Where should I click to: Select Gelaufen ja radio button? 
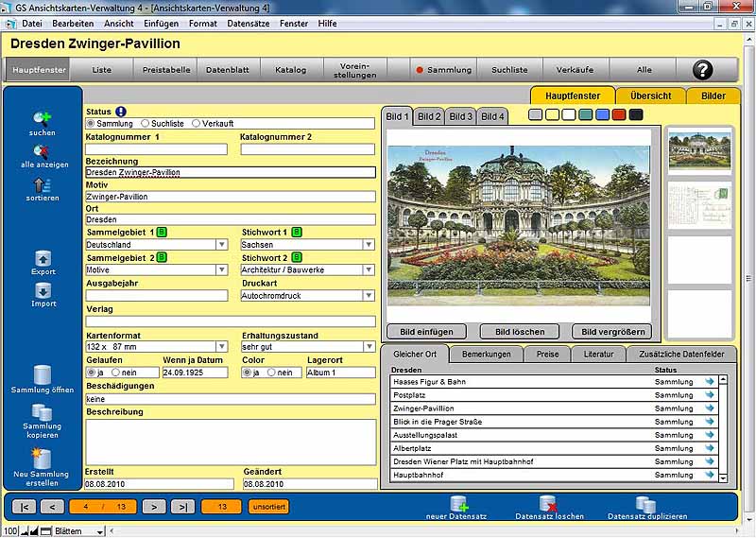coord(91,373)
